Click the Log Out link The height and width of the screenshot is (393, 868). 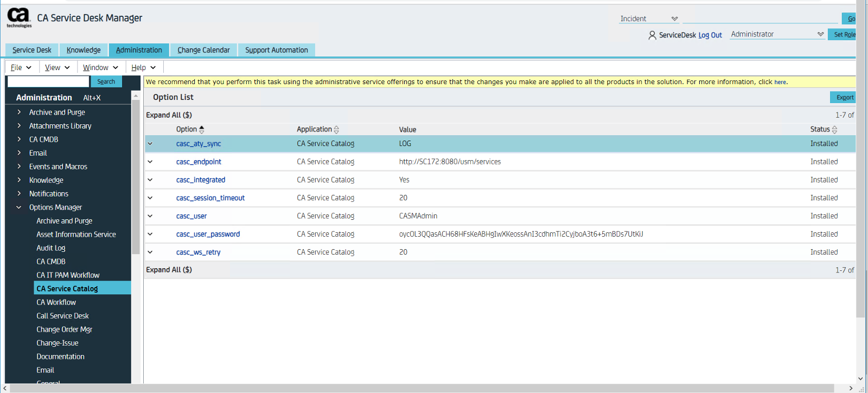pos(710,35)
